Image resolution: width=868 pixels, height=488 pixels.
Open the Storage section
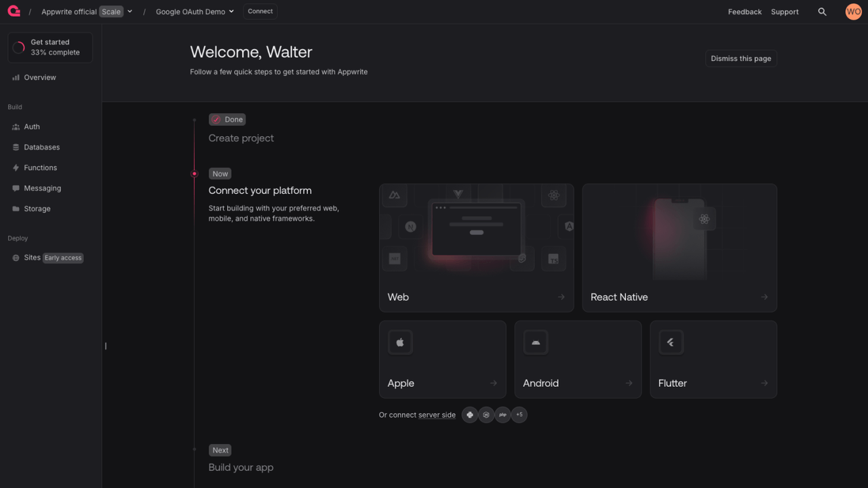[x=37, y=209]
